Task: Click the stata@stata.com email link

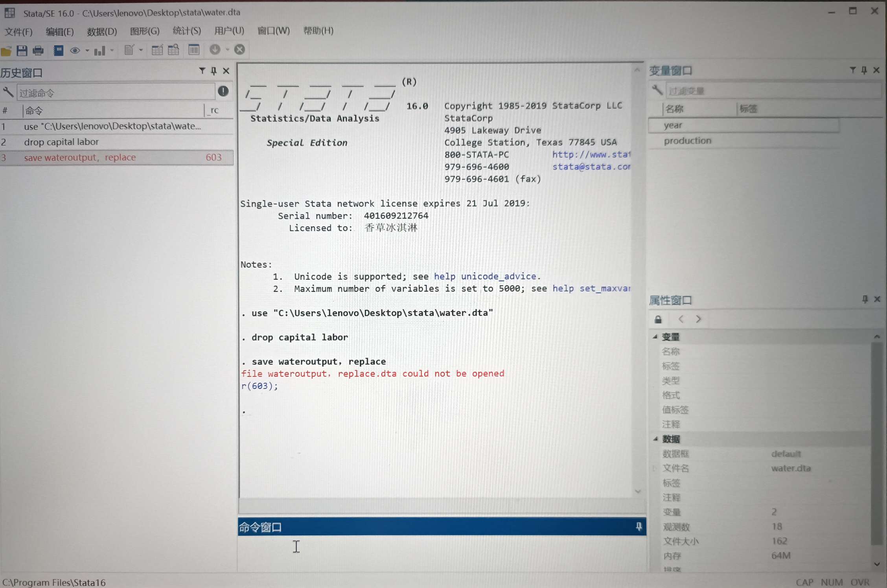Action: pyautogui.click(x=591, y=167)
